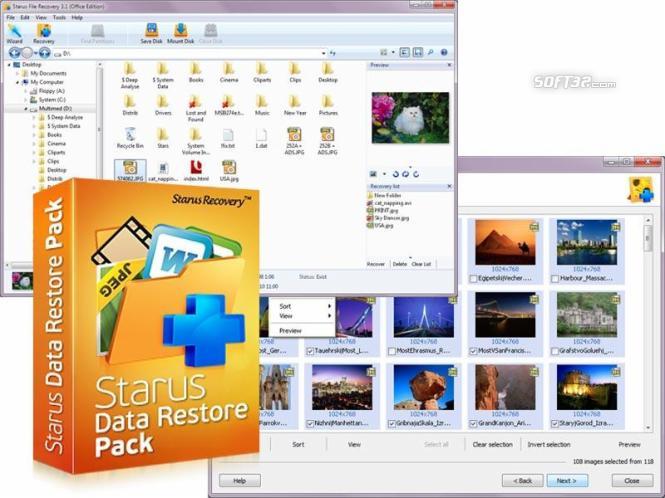Click Recover in the recovery list panel
Viewport: 665px width, 498px height.
click(x=375, y=264)
